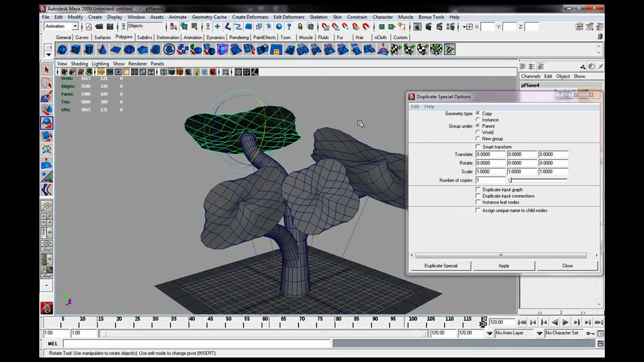Click the padlock lock selection icon
Viewport: 644px width, 362px height.
(x=300, y=27)
